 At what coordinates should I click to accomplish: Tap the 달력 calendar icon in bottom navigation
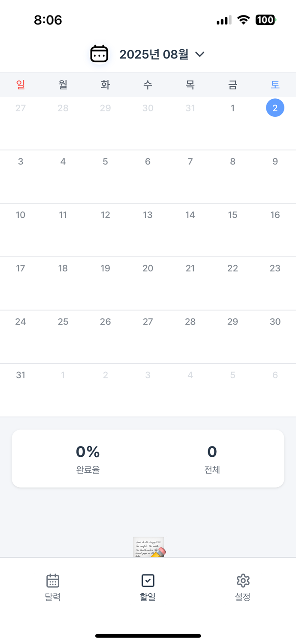[52, 580]
